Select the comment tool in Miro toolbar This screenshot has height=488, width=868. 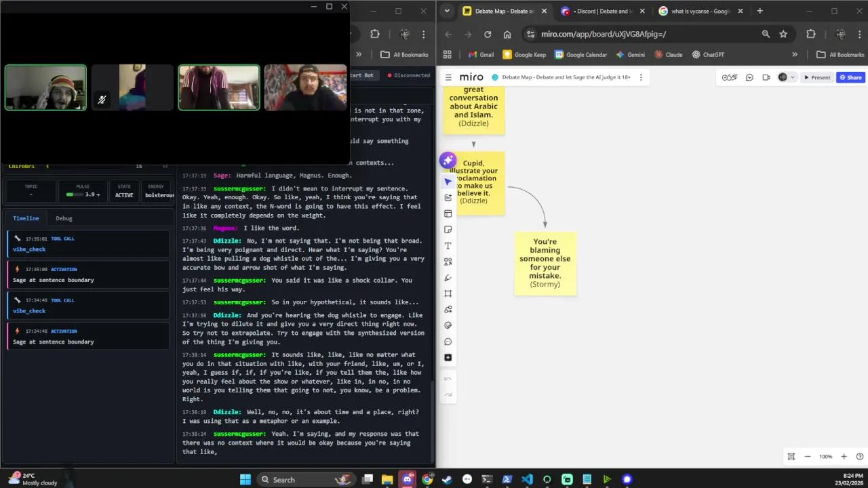click(x=448, y=342)
